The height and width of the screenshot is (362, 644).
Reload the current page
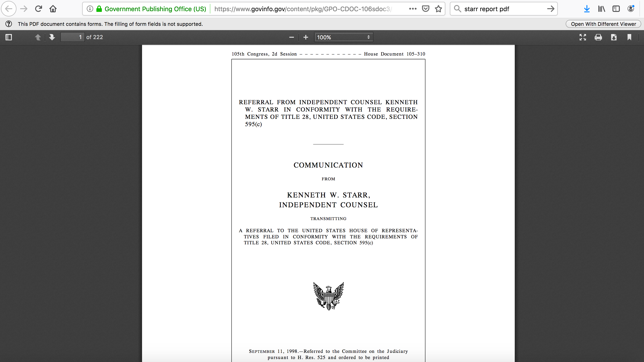38,9
